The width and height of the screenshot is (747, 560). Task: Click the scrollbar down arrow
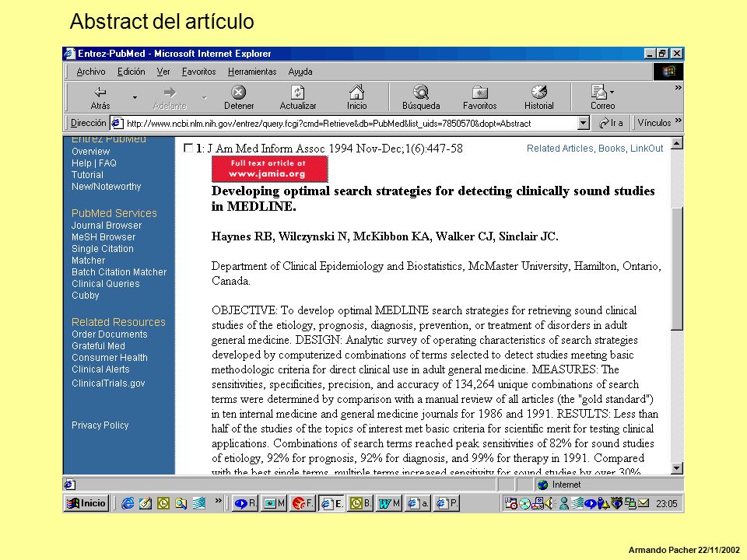[677, 468]
